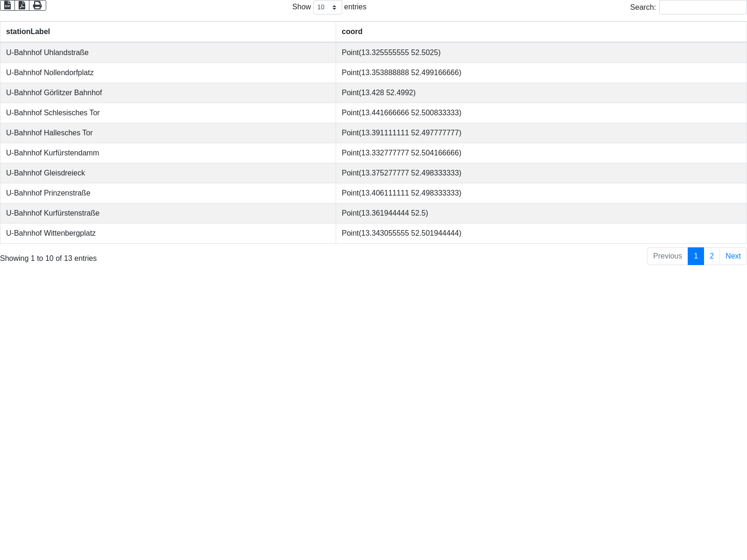Sort by coord column header
Image resolution: width=747 pixels, height=560 pixels.
(352, 32)
